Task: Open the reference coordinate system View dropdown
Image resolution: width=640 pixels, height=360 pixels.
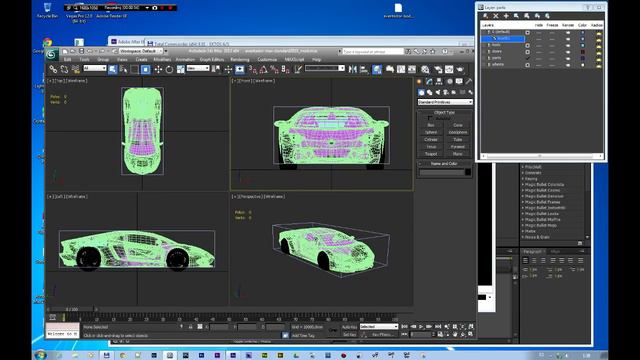Action: pos(198,69)
